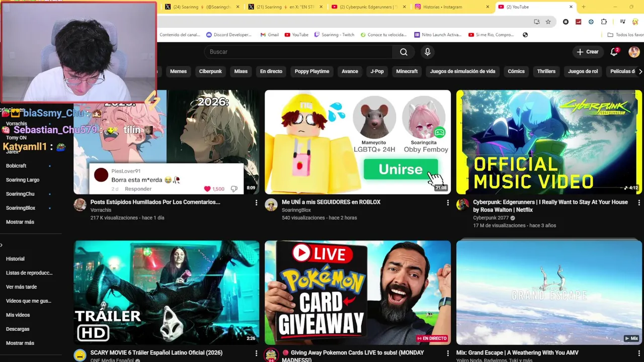644x362 pixels.
Task: Open the YouTube account avatar menu
Action: pyautogui.click(x=633, y=52)
